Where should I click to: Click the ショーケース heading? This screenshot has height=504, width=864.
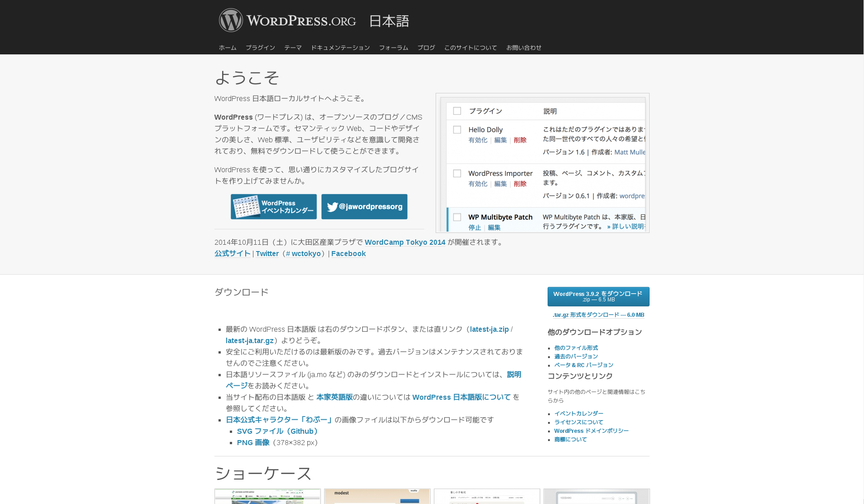tap(263, 474)
